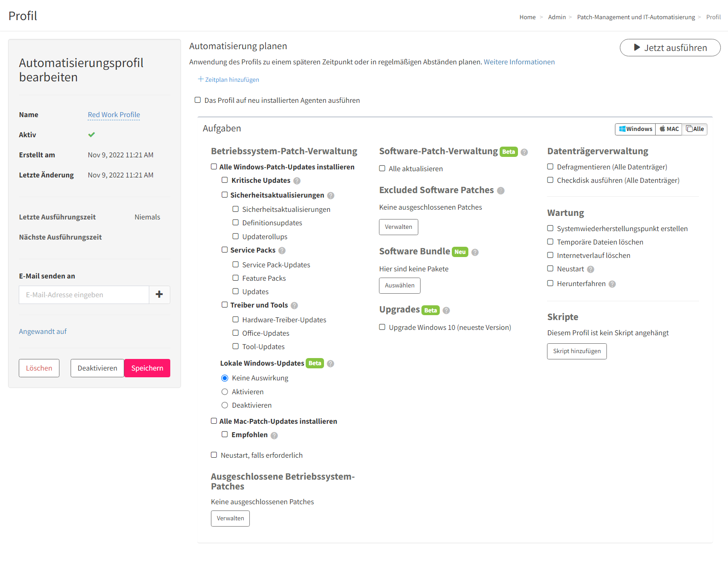Click the help icon next to Software Bundle
This screenshot has height=561, width=728.
pos(475,253)
